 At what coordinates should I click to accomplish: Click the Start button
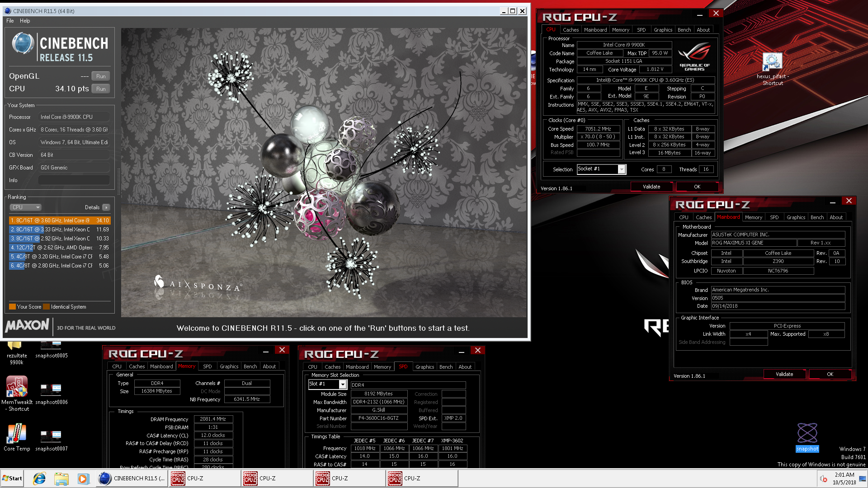[x=12, y=479]
